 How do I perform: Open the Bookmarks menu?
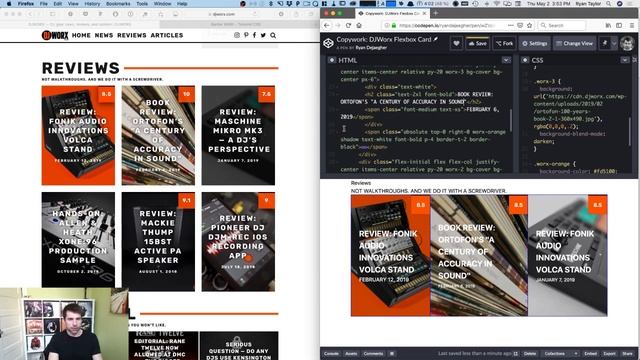[118, 4]
